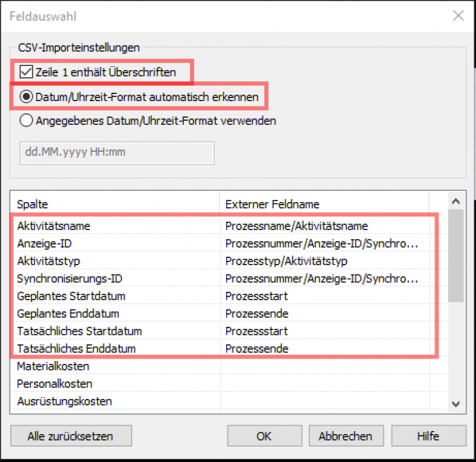
Task: Click the dd.MM.yyyy HH:mm format field
Action: (x=117, y=152)
